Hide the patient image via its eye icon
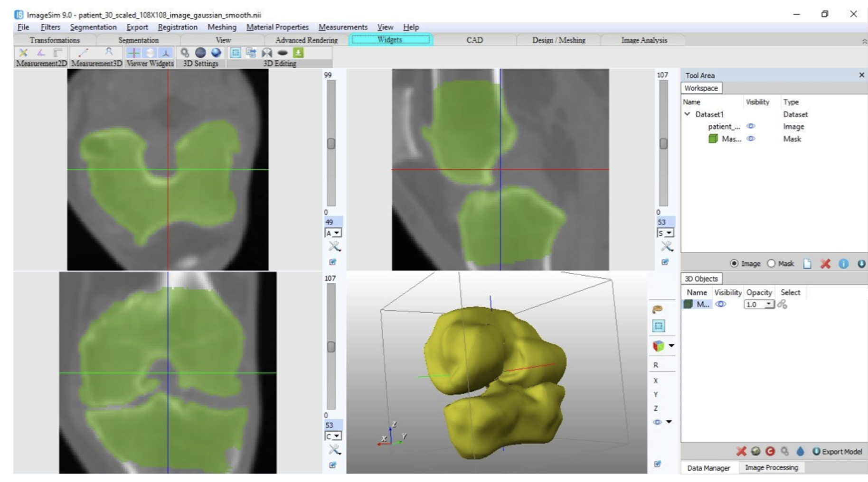This screenshot has width=868, height=482. point(751,126)
